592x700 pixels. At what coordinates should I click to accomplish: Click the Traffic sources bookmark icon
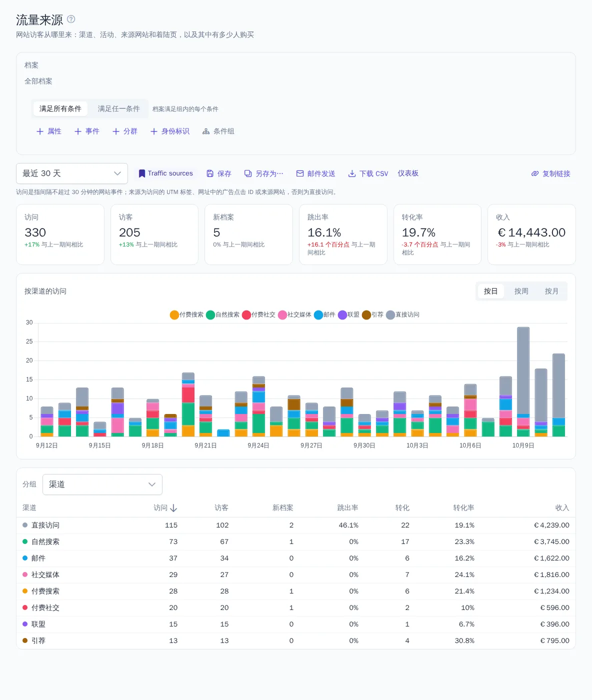[x=142, y=173]
